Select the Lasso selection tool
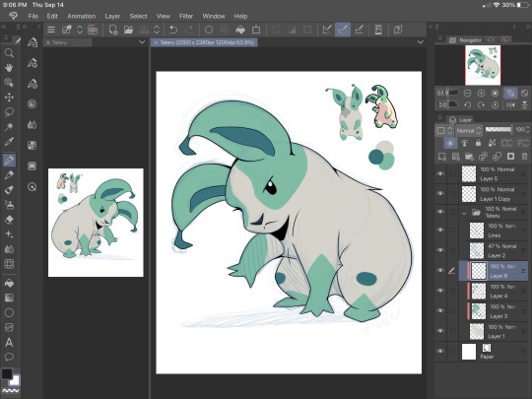Viewport: 532px width, 399px height. (9, 112)
